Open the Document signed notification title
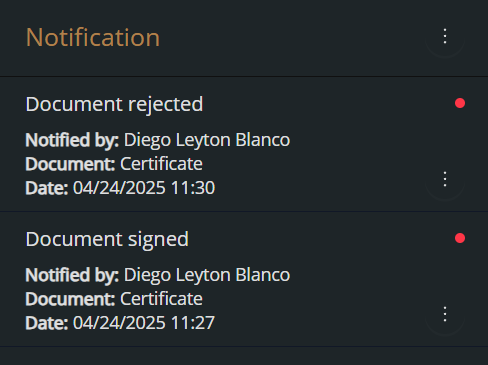This screenshot has height=365, width=488. coord(107,240)
